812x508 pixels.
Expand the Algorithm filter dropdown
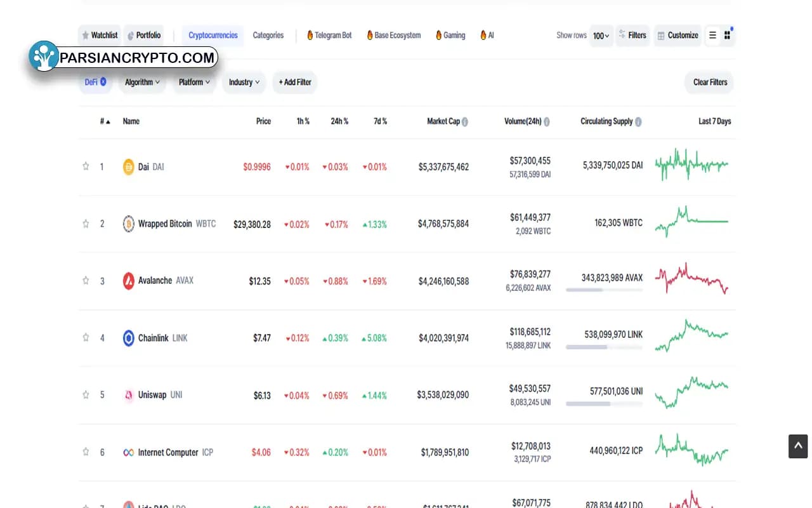(x=142, y=82)
